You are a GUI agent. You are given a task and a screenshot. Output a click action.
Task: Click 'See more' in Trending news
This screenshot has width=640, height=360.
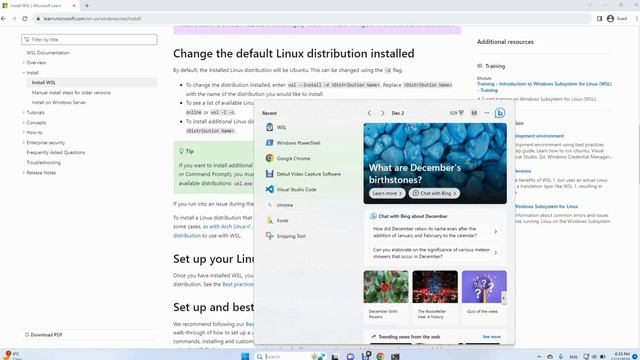click(491, 337)
